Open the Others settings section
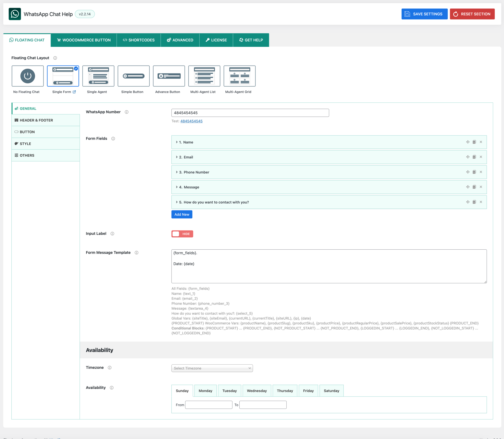 (46, 156)
